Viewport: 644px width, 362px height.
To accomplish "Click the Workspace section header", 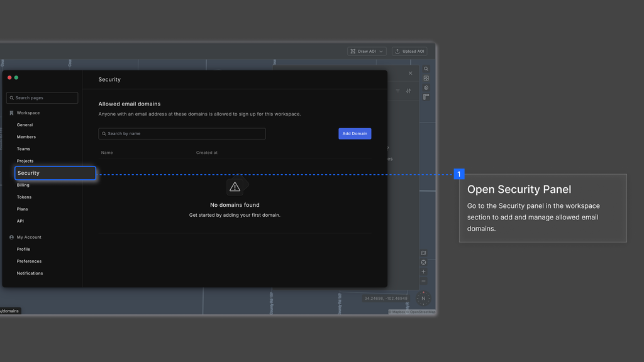I will 28,113.
